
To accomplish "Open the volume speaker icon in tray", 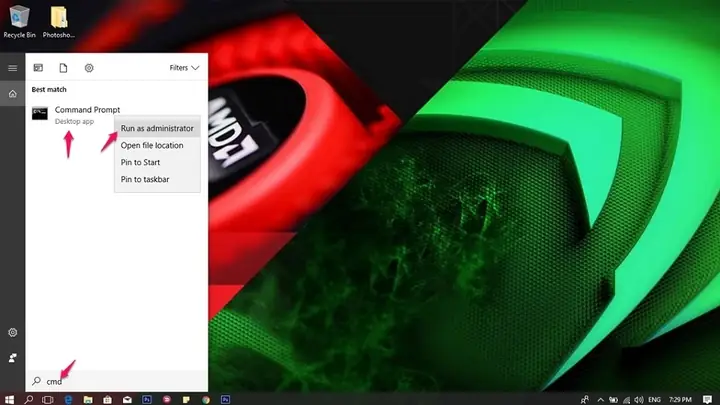I will (x=639, y=399).
